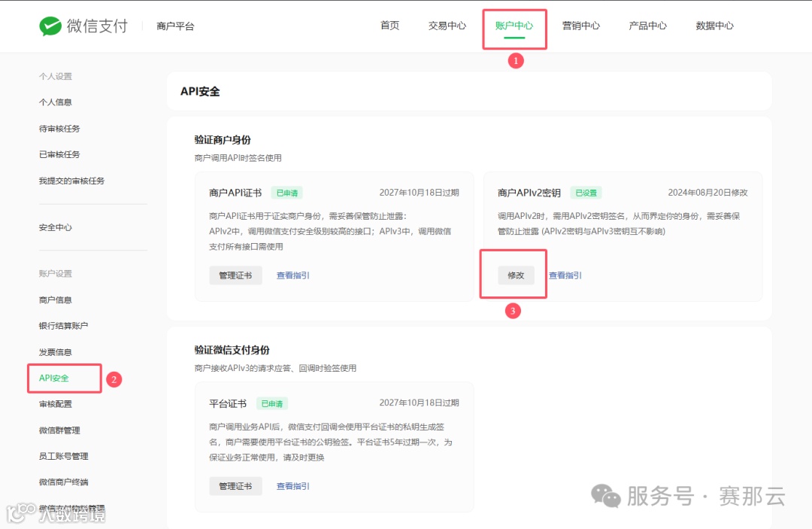The width and height of the screenshot is (812, 529).
Task: Select 待审核任务 in the sidebar
Action: [59, 129]
